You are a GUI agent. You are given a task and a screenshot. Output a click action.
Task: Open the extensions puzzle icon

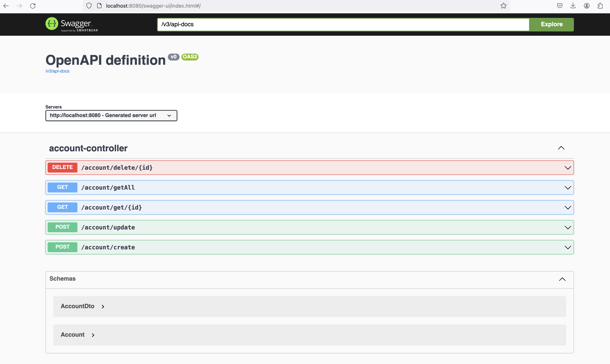click(x=600, y=6)
